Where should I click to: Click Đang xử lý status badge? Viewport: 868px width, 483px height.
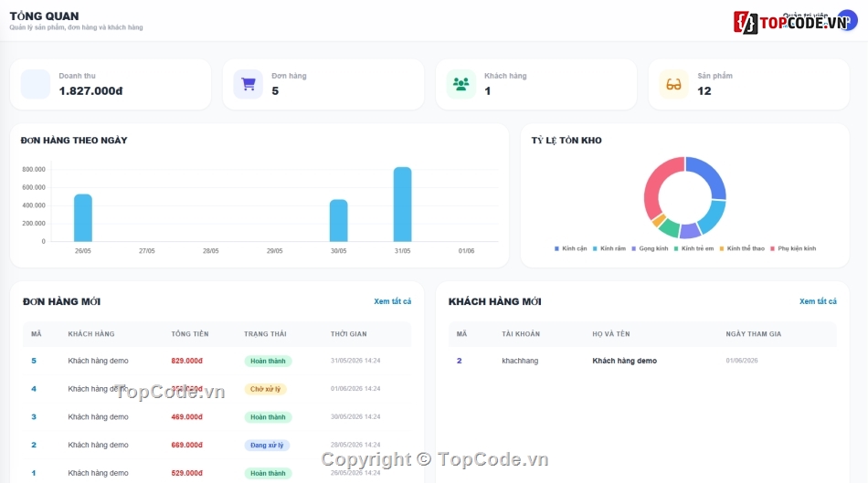pos(267,446)
